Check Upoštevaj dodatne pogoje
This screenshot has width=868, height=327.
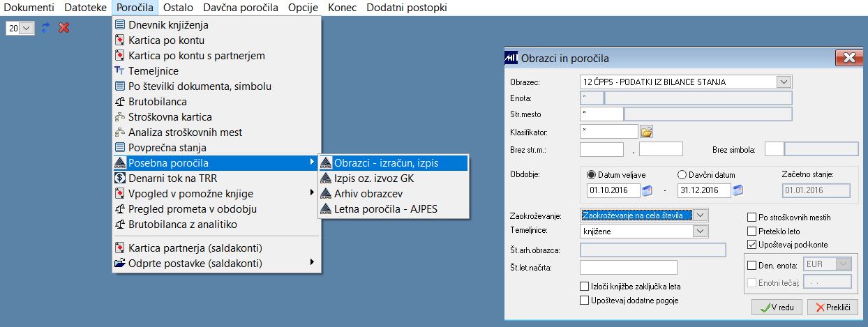click(585, 300)
